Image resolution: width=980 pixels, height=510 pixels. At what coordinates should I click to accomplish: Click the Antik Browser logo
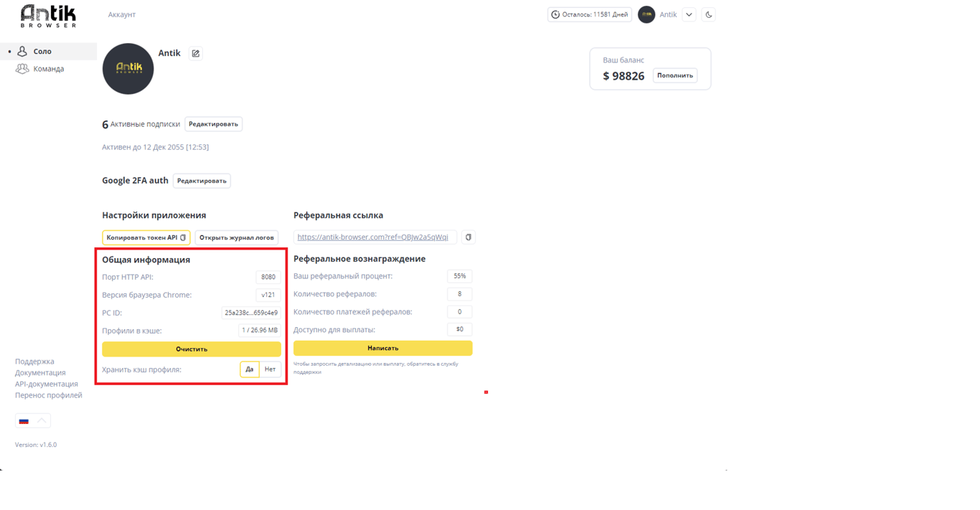coord(48,16)
